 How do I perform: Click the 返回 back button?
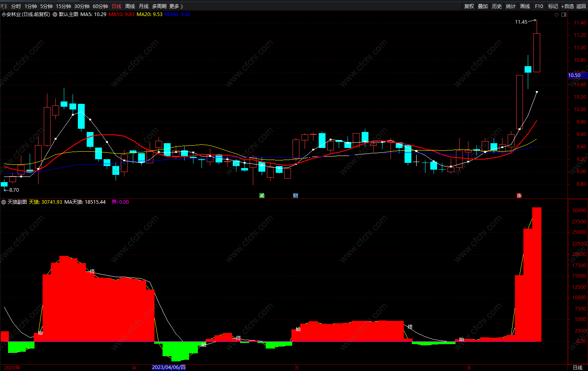click(x=581, y=6)
